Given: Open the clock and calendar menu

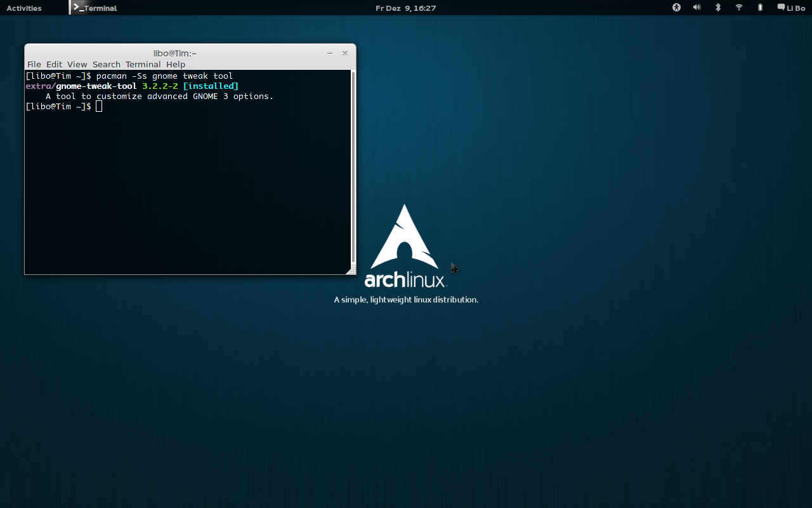Looking at the screenshot, I should [x=405, y=8].
